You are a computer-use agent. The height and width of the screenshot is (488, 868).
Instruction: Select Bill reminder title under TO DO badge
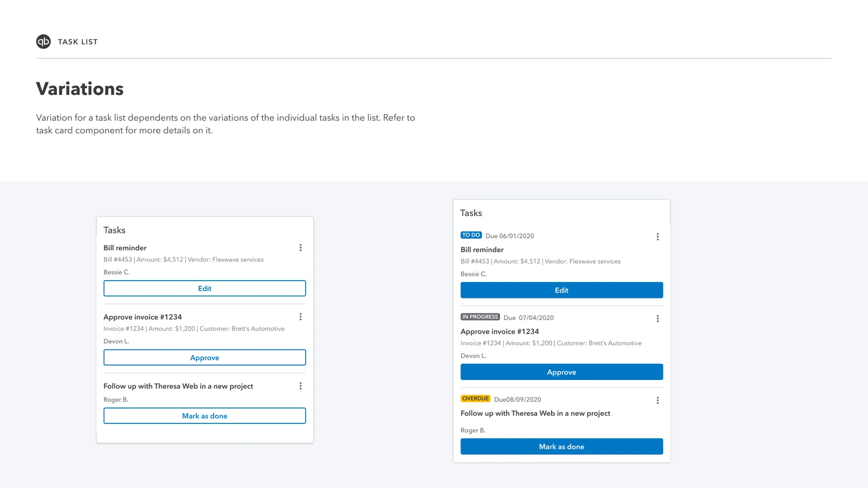point(482,250)
